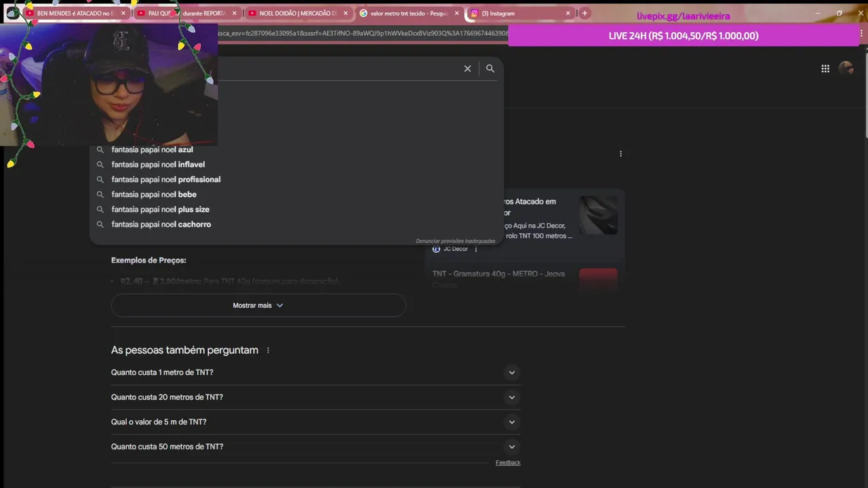The width and height of the screenshot is (868, 488).
Task: Open the options dots beside As pessoas também perguntam
Action: click(x=268, y=350)
